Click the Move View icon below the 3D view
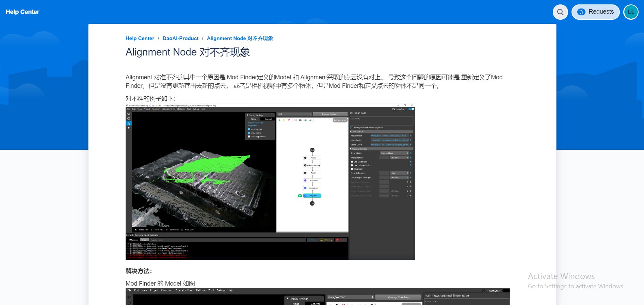644x305 pixels. (x=151, y=230)
